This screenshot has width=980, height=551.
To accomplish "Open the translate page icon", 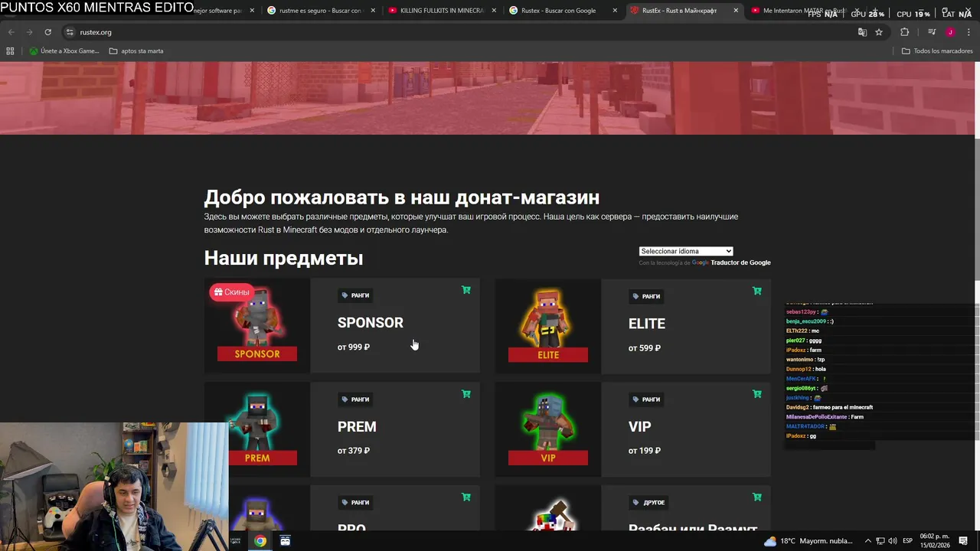I will [862, 32].
